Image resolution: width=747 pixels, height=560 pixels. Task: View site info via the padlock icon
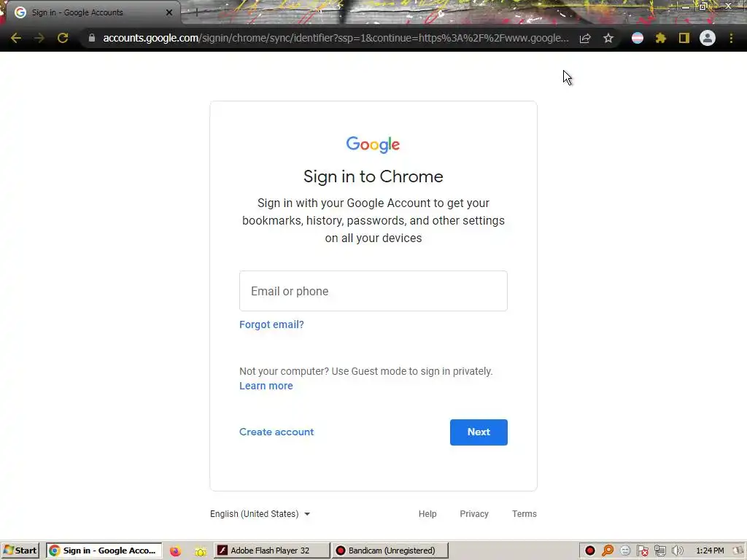92,38
